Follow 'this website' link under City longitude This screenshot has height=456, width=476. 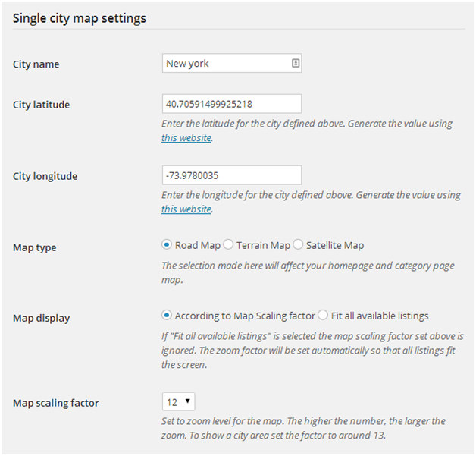[x=186, y=209]
